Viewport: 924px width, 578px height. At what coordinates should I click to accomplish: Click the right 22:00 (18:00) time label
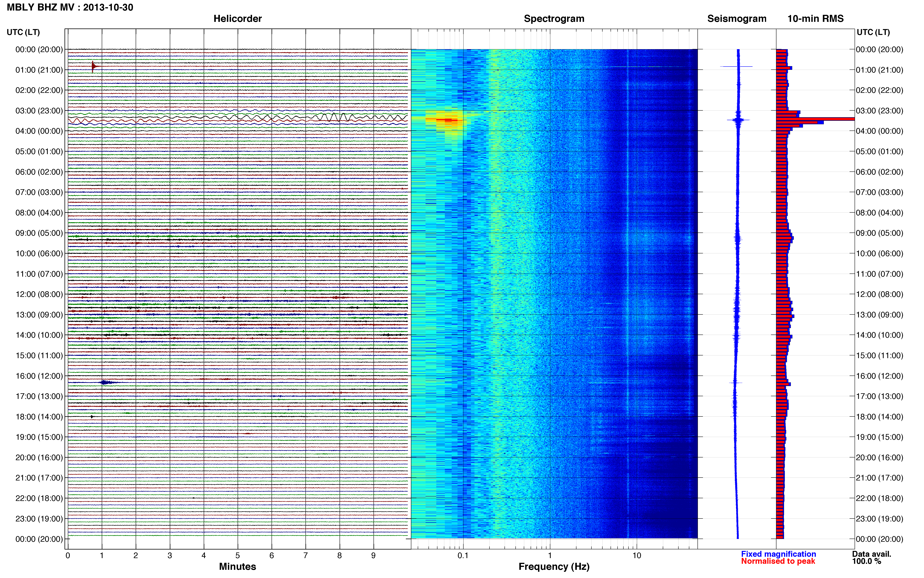coord(879,498)
